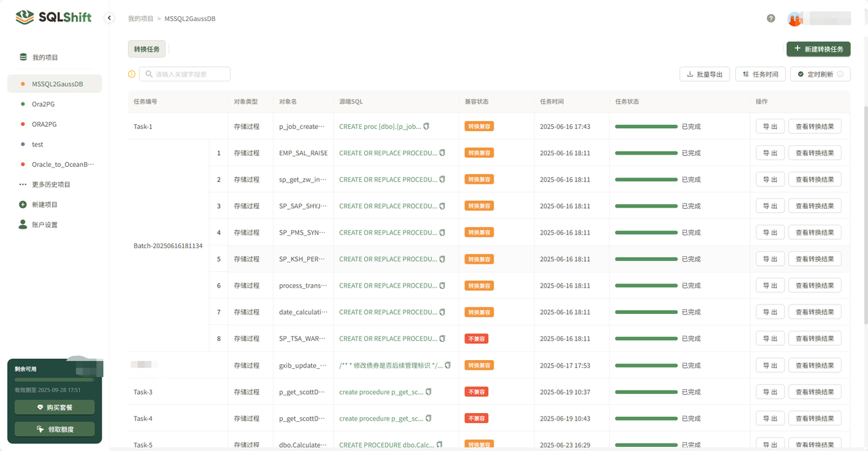
Task: Open the user avatar menu
Action: [795, 19]
